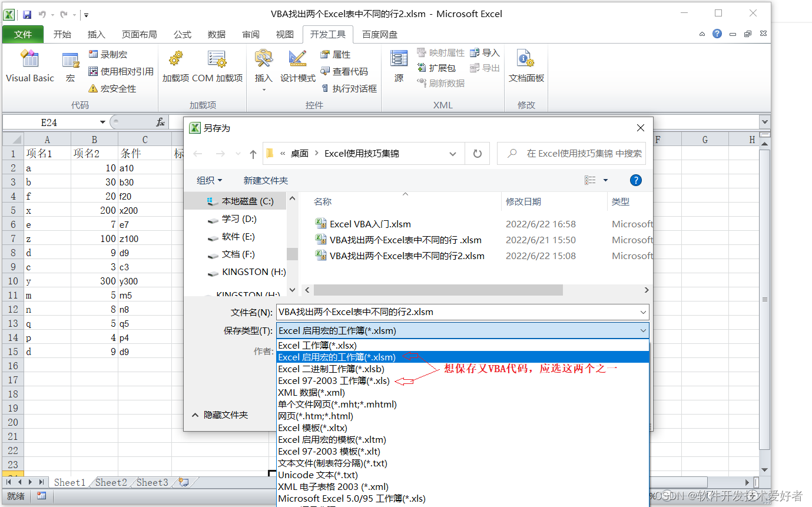Choose Excel 二进制工作簿(*.xlsb) type
Viewport: 812px width, 507px height.
(463, 369)
